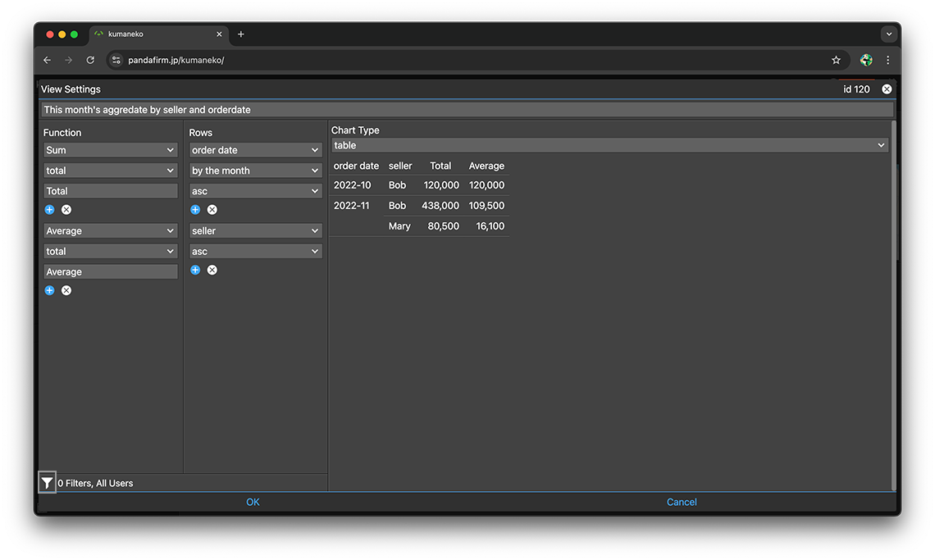Add function below the Total label

49,210
